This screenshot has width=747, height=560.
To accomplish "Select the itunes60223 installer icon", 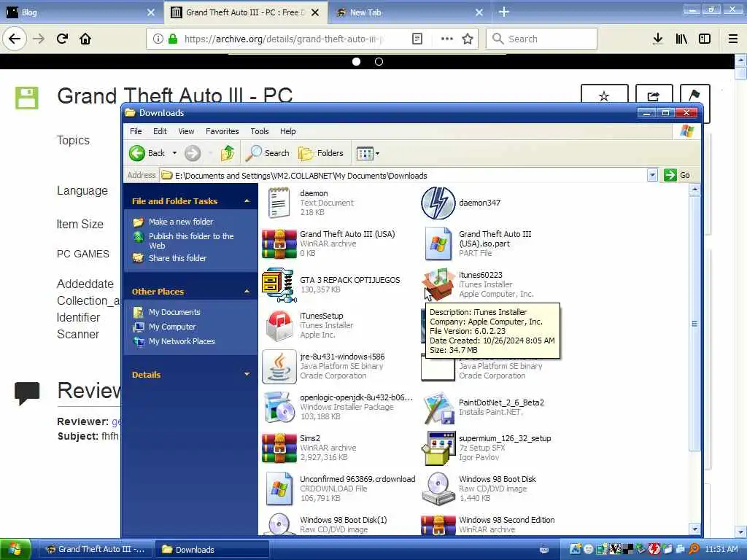I will 438,284.
